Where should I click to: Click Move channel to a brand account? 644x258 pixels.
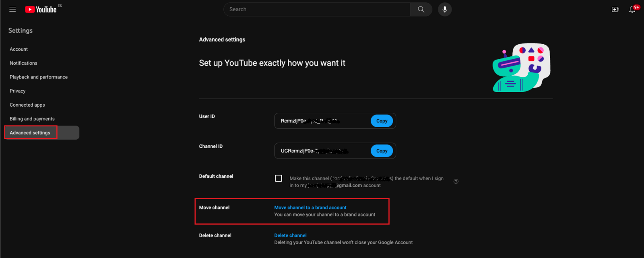pos(310,208)
